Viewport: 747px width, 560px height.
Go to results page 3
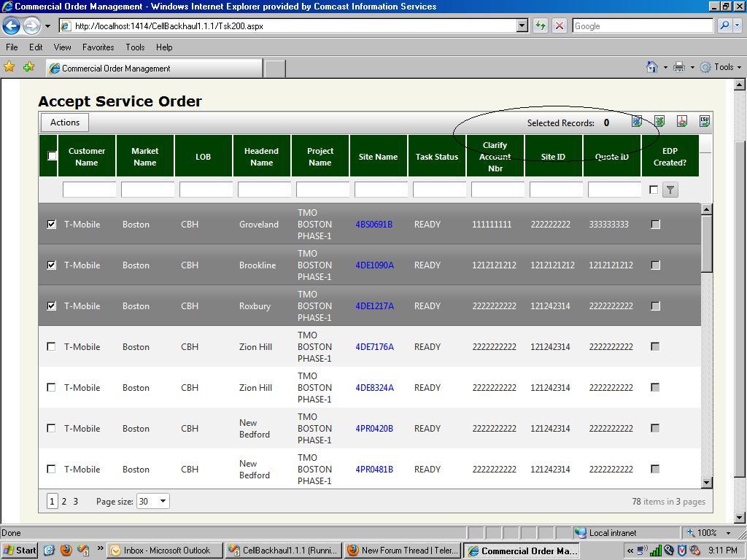coord(75,501)
